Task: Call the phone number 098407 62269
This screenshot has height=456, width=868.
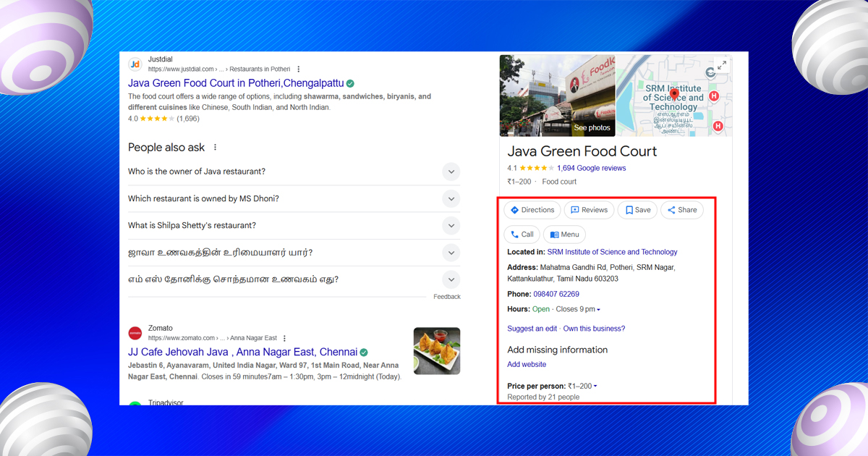Action: 556,294
